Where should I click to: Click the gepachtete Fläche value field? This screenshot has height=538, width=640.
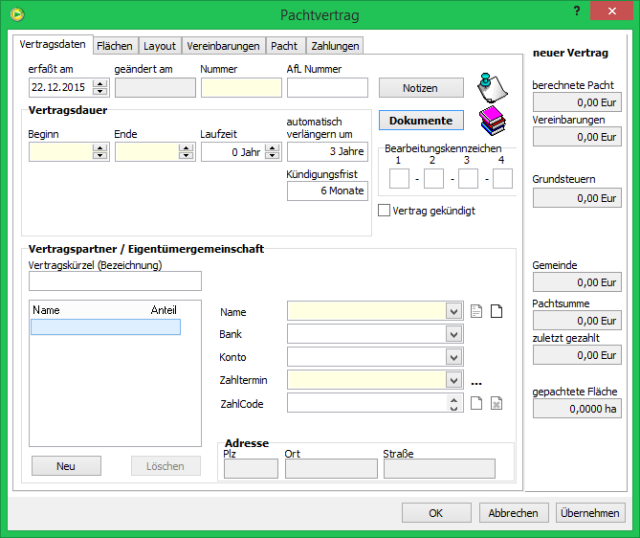pos(577,409)
